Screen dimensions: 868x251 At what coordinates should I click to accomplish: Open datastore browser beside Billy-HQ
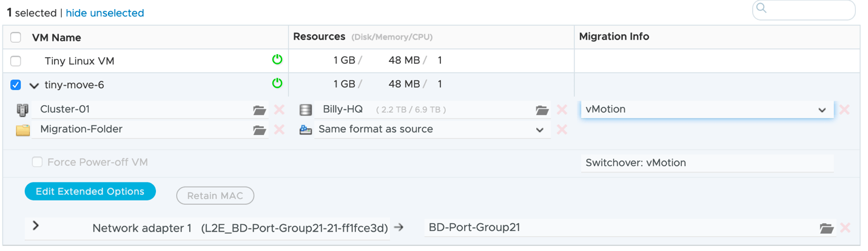pos(542,110)
